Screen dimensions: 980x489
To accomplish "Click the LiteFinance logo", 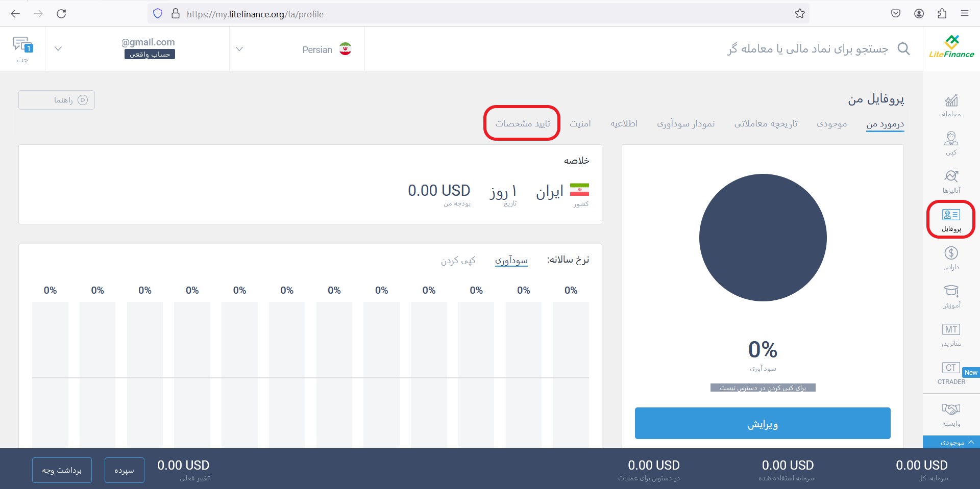I will coord(951,47).
